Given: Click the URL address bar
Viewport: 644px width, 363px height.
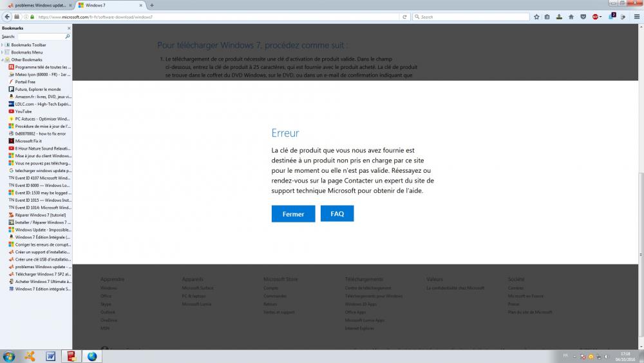Looking at the screenshot, I should click(x=218, y=17).
